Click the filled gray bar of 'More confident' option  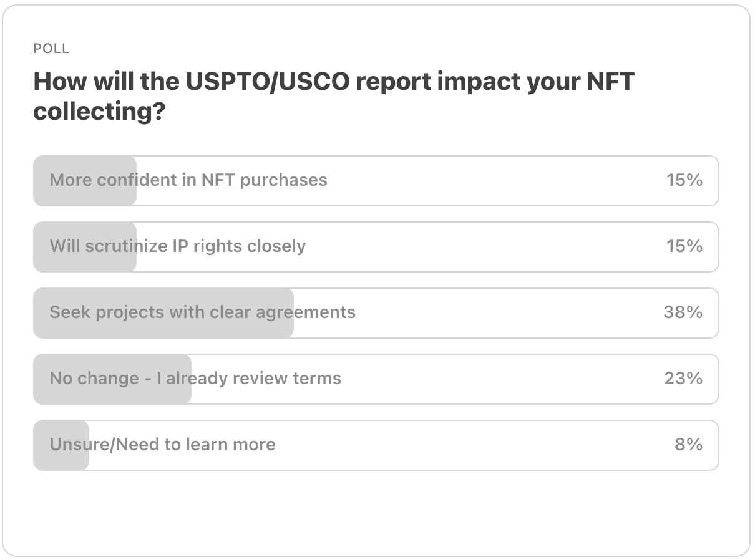(85, 181)
